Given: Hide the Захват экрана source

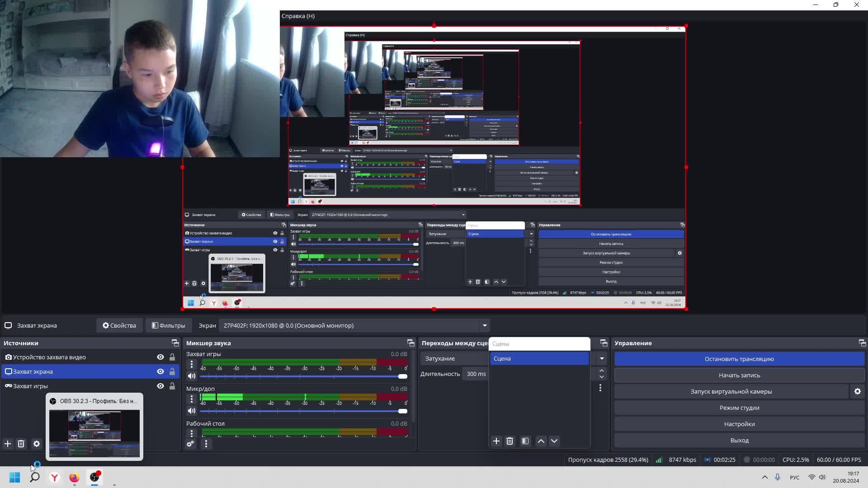Looking at the screenshot, I should coord(160,371).
